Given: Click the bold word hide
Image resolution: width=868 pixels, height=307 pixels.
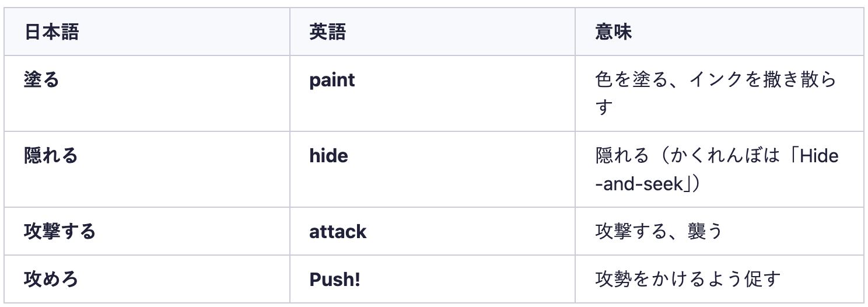Looking at the screenshot, I should [x=328, y=155].
